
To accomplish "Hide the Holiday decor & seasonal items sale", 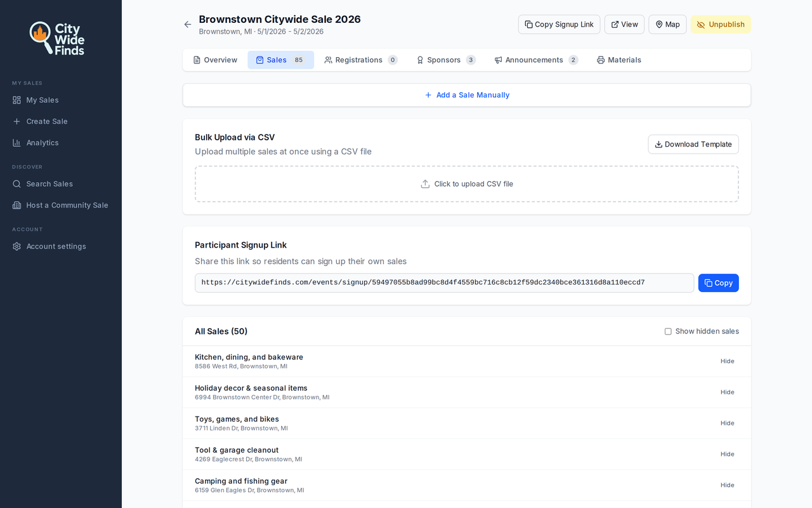I will [728, 392].
